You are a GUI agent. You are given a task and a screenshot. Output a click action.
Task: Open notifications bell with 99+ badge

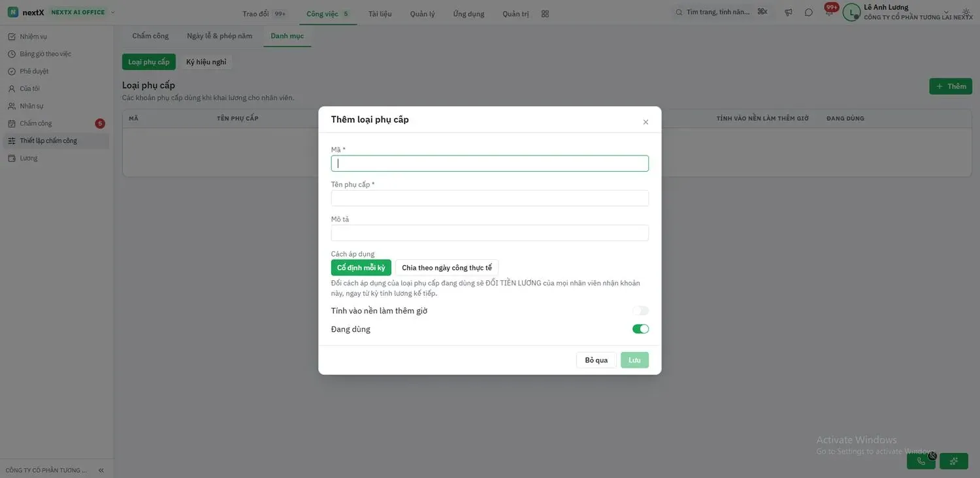pyautogui.click(x=830, y=11)
